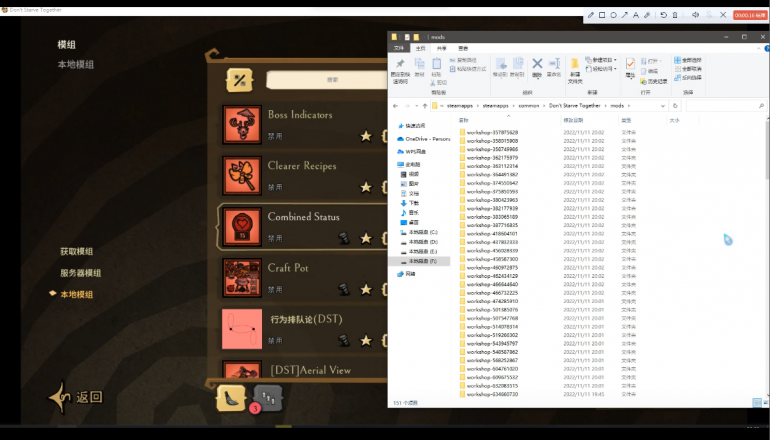Click the mod search field
This screenshot has height=440, width=770.
tap(327, 80)
